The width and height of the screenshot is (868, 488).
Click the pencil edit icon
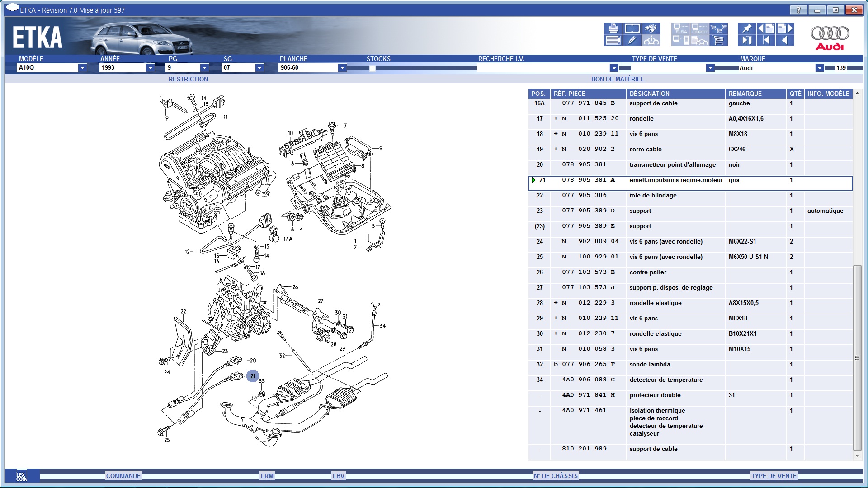click(632, 40)
